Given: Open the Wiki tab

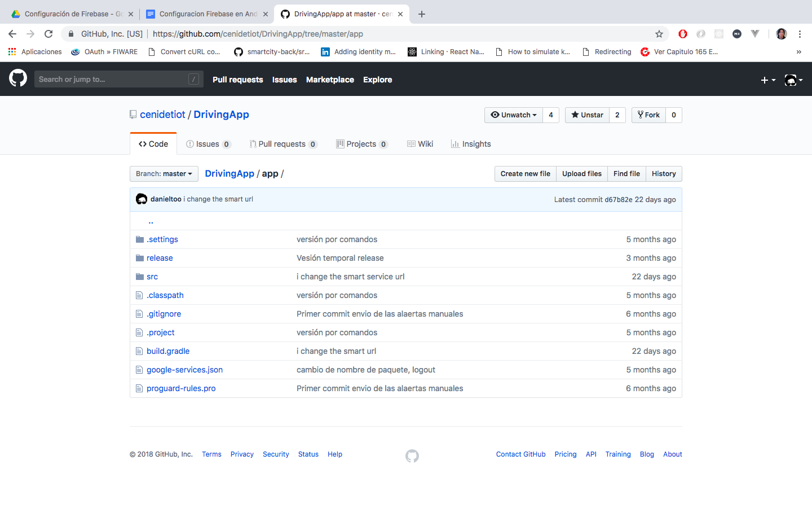Looking at the screenshot, I should pos(420,144).
